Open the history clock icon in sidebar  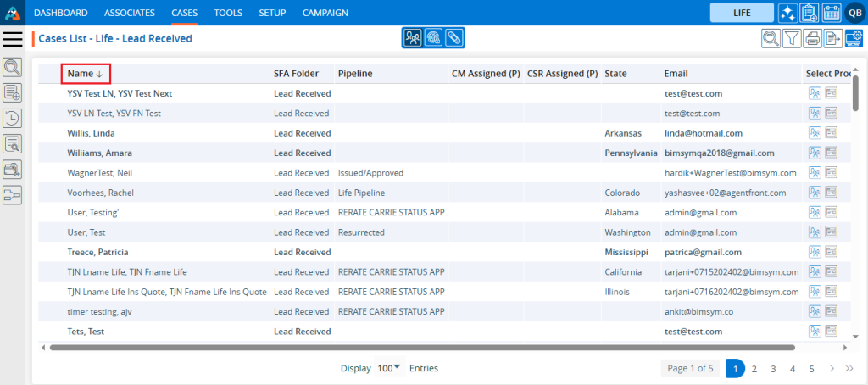13,118
